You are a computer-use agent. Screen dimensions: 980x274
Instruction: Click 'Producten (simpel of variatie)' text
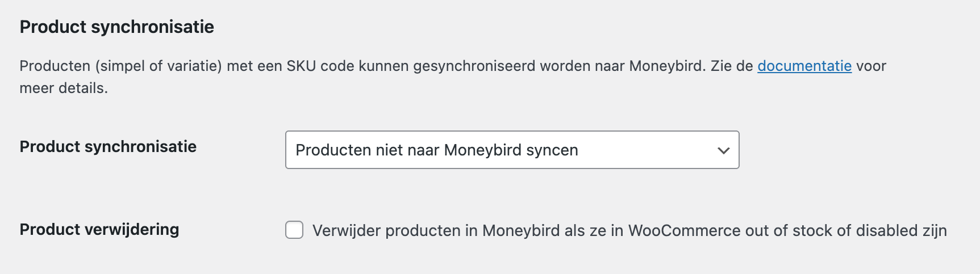click(x=120, y=66)
